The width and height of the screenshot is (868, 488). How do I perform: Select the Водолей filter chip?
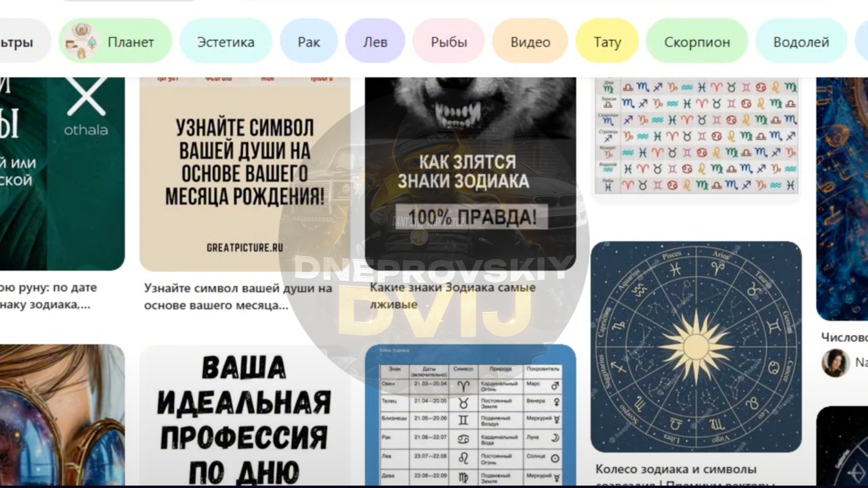click(801, 41)
